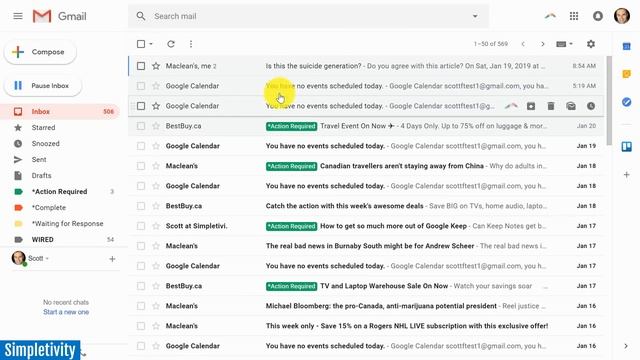The width and height of the screenshot is (640, 360).
Task: Select the Maclean's, me email checkbox
Action: [141, 66]
